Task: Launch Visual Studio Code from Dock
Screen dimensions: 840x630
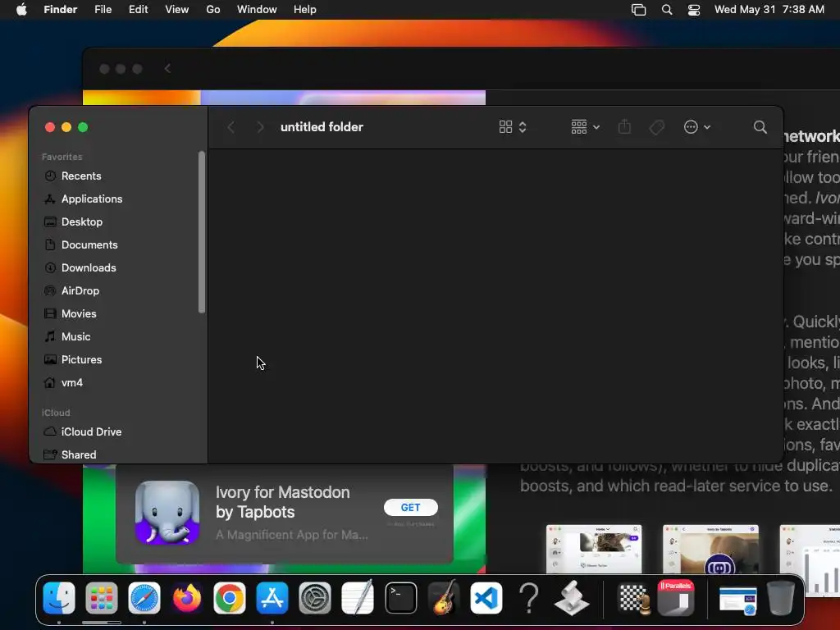Action: [486, 598]
